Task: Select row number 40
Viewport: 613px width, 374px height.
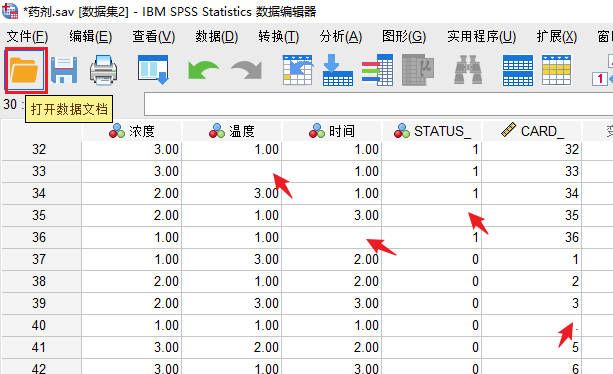Action: (39, 325)
